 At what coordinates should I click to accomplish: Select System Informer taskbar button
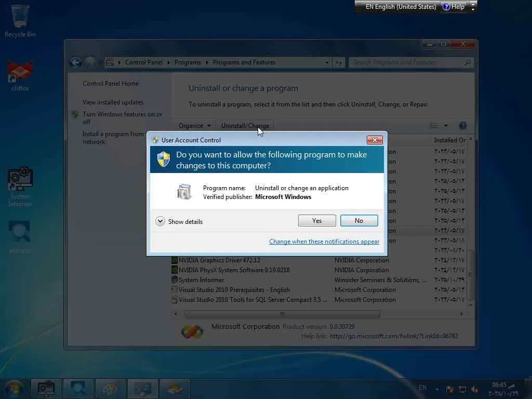tap(46, 389)
